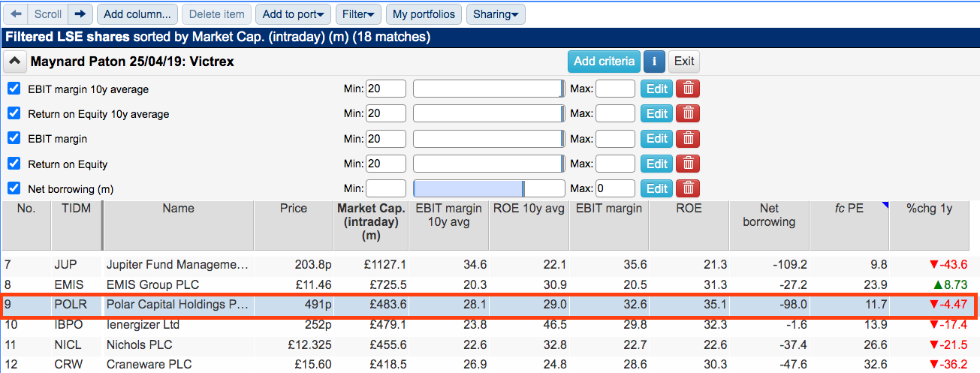Viewport: 980px width, 373px height.
Task: Click the Scroll button
Action: 48,14
